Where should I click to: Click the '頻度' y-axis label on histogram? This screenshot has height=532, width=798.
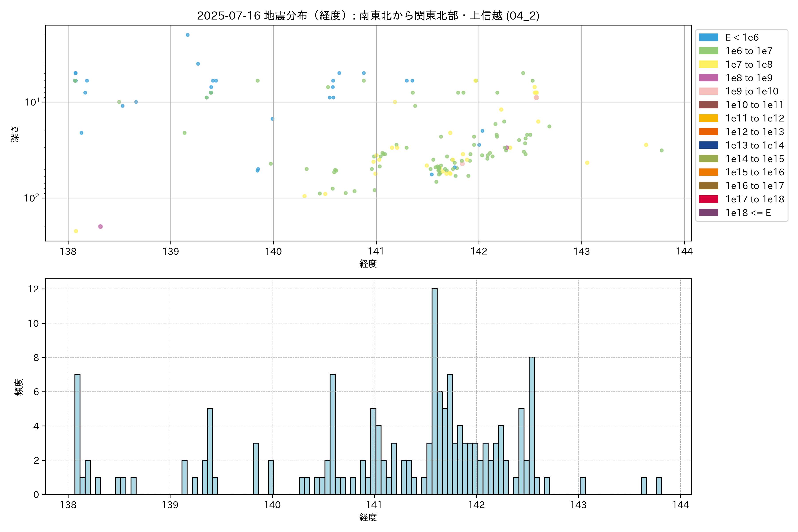[19, 387]
